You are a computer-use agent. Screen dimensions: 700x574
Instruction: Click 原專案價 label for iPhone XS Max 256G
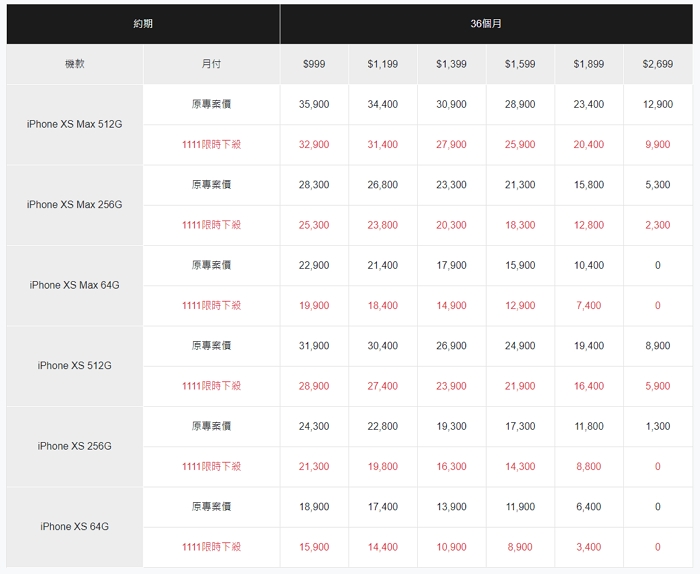[211, 185]
